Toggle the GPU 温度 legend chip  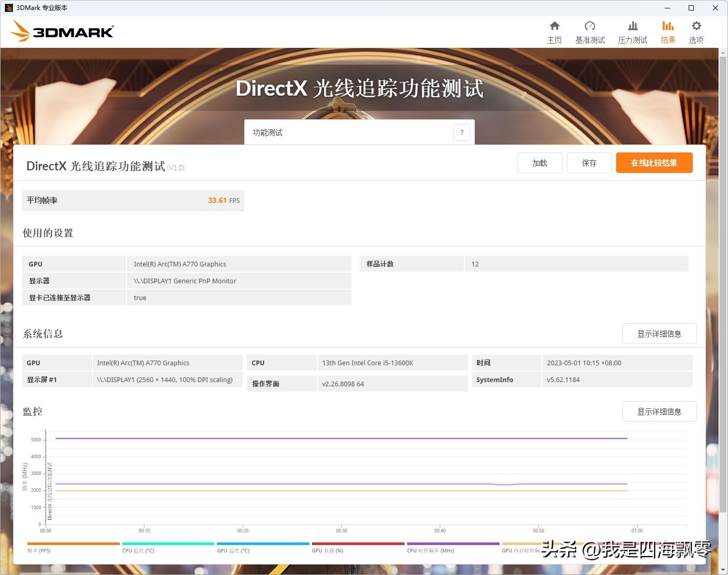(x=263, y=547)
